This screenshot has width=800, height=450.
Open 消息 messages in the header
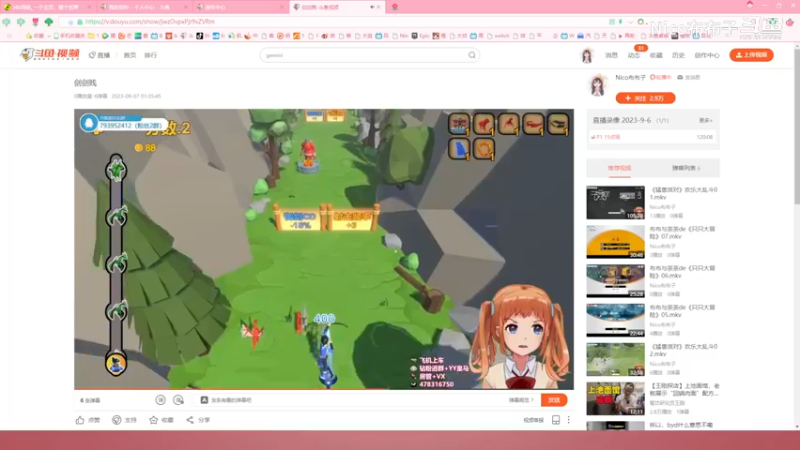click(x=611, y=55)
